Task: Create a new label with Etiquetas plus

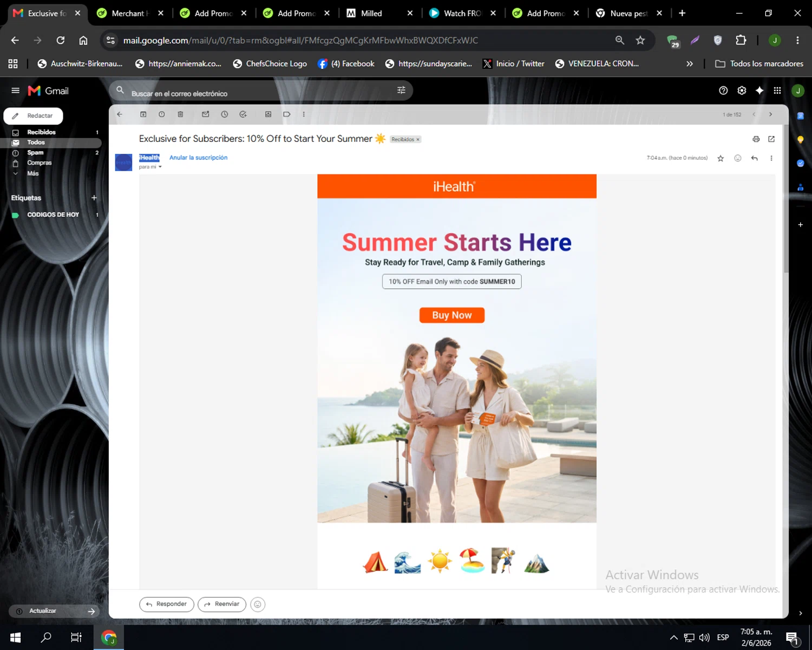Action: (x=94, y=198)
